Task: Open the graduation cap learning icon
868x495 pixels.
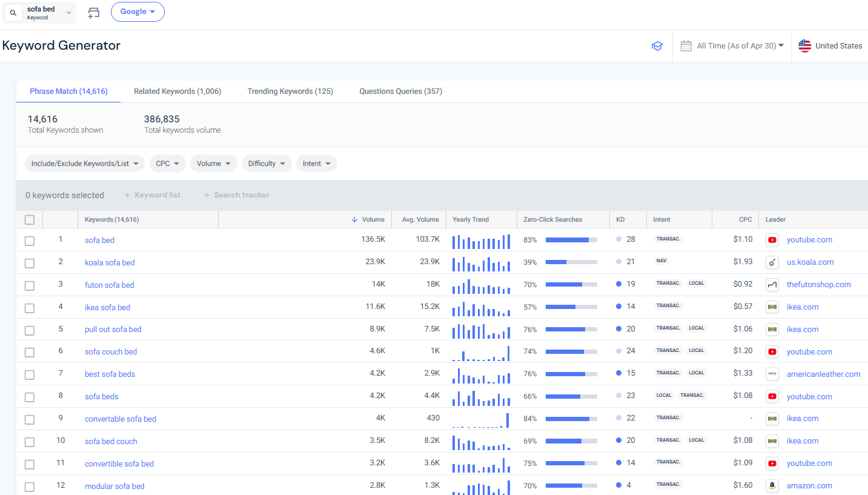Action: point(657,46)
